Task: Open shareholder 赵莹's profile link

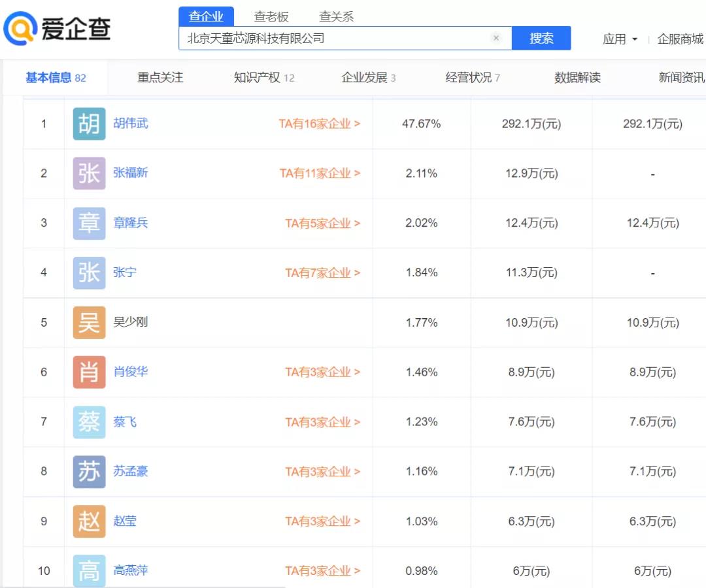Action: pyautogui.click(x=125, y=521)
